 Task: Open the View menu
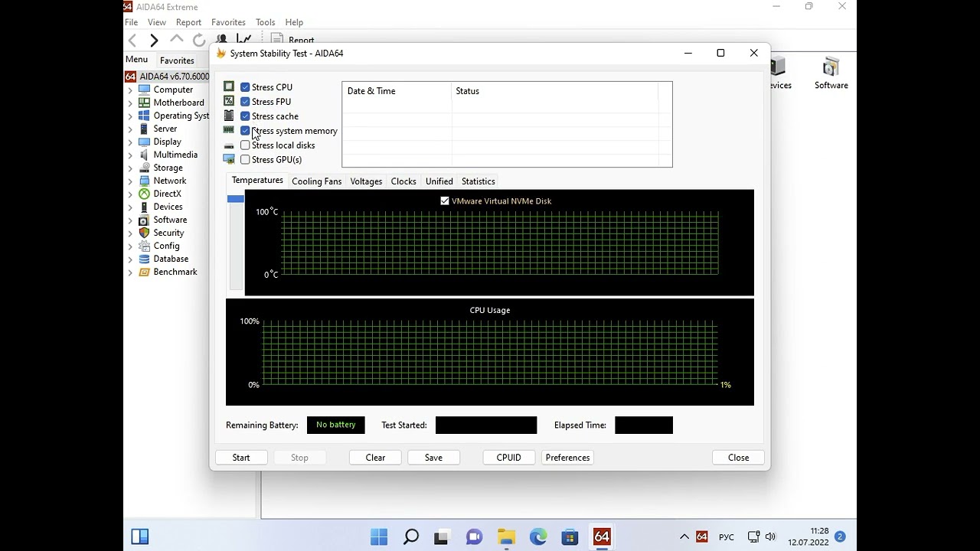pyautogui.click(x=157, y=22)
